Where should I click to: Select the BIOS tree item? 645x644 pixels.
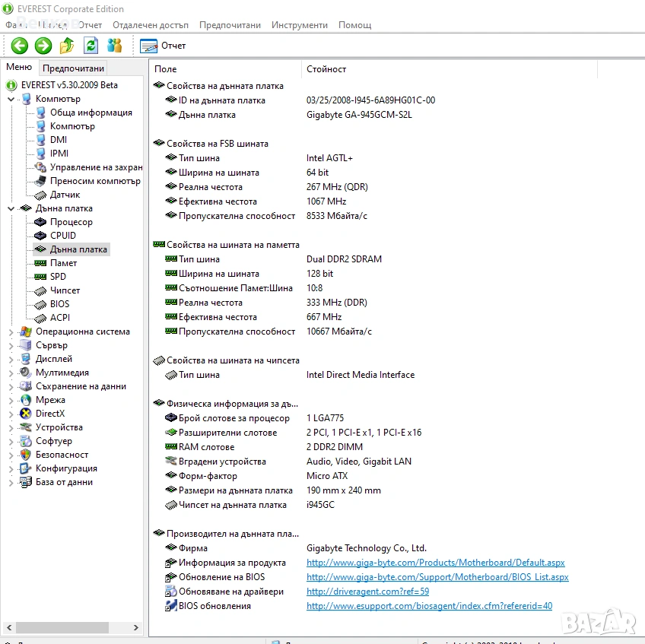click(x=59, y=304)
